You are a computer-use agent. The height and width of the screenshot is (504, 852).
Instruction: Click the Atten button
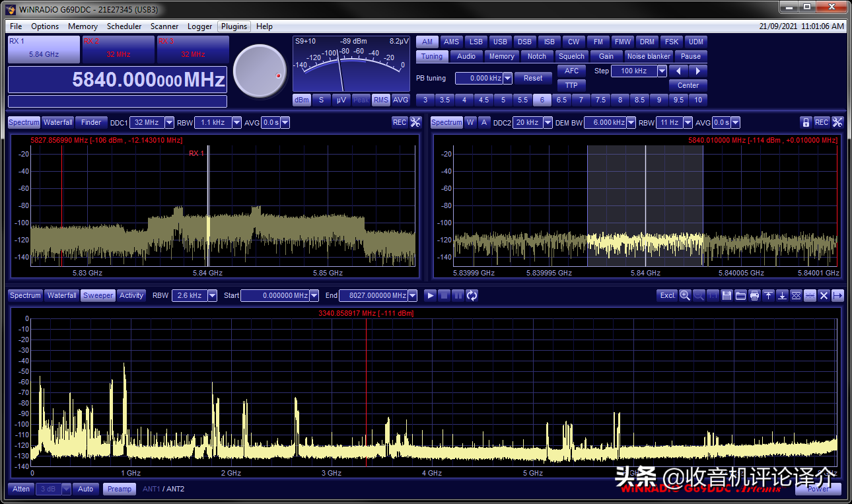(x=21, y=489)
